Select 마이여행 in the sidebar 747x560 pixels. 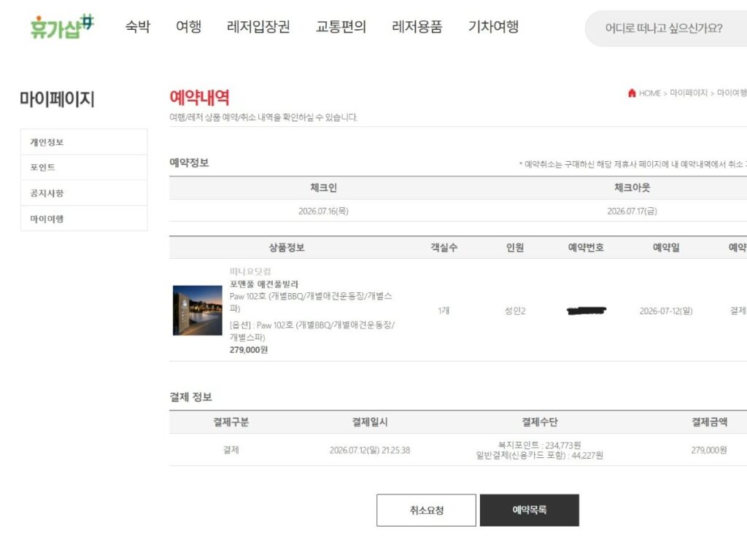tap(84, 219)
